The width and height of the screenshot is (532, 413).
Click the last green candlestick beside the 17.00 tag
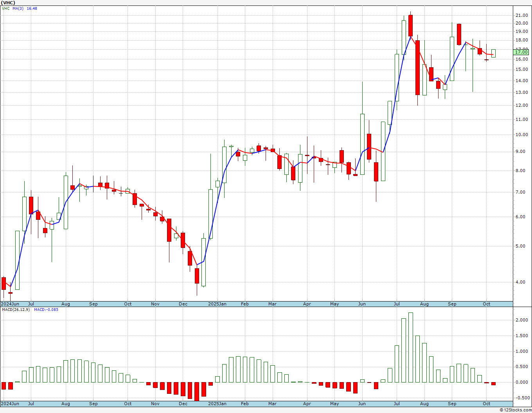point(493,53)
